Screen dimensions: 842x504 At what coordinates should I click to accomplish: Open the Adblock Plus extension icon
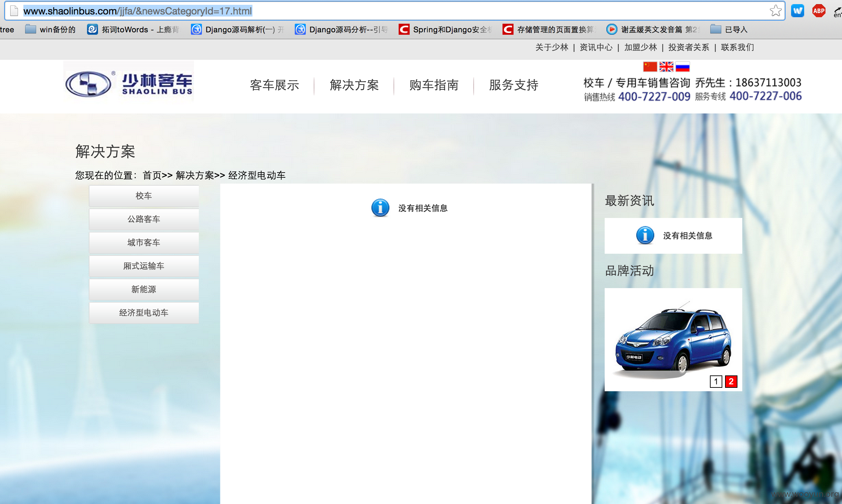coord(819,10)
